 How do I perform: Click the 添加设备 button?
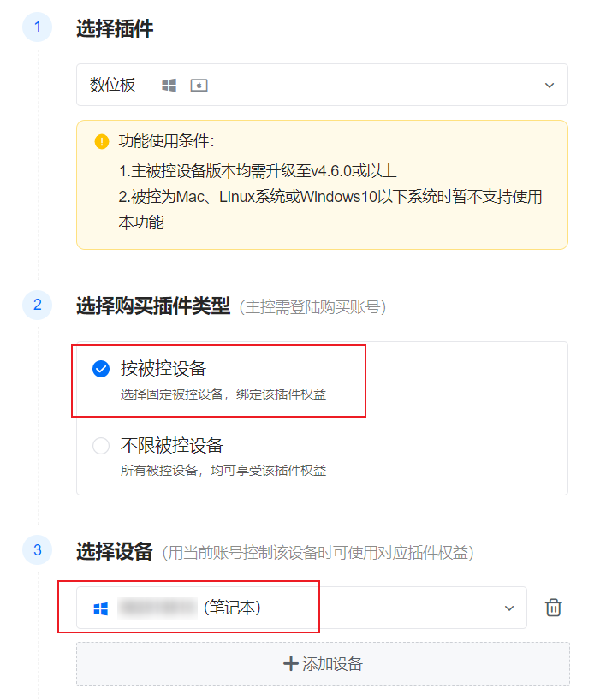tap(323, 664)
